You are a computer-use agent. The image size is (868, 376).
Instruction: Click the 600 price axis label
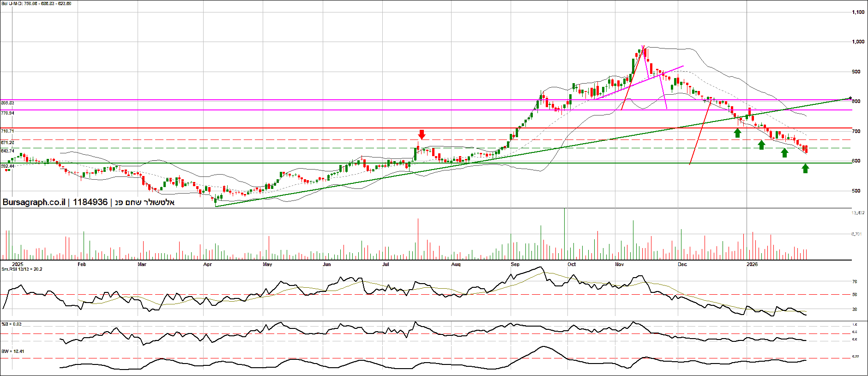[856, 161]
